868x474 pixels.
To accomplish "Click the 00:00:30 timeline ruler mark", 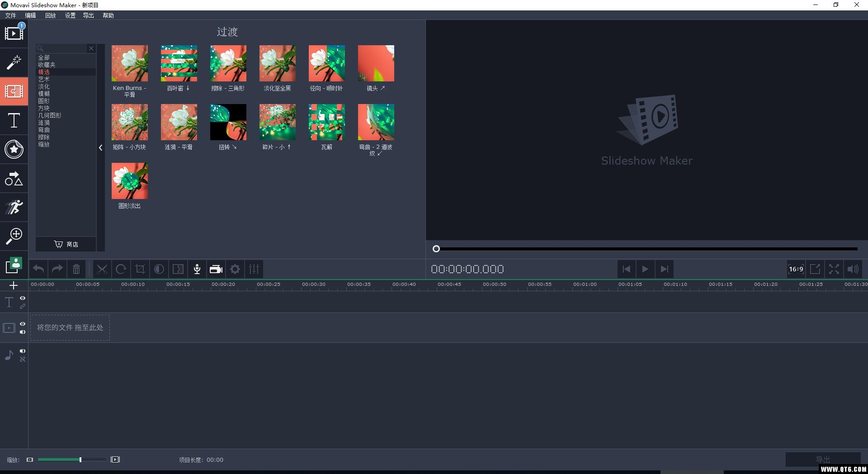I will click(x=314, y=284).
